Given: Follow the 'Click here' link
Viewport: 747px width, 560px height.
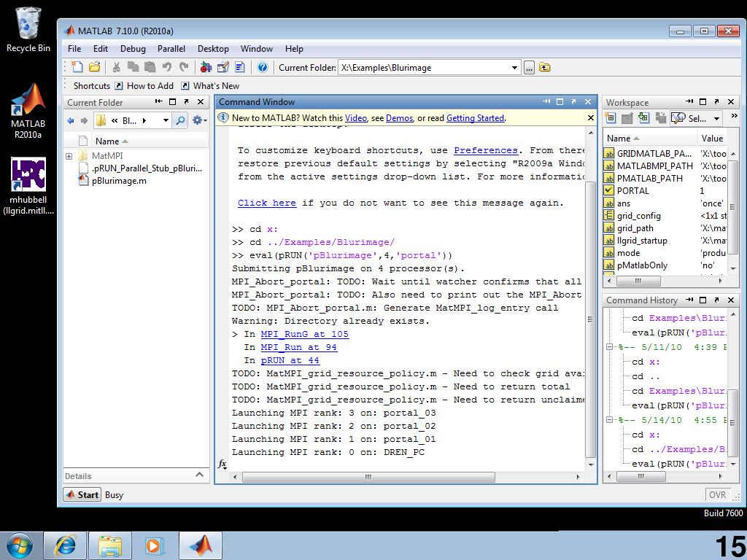Looking at the screenshot, I should (x=267, y=203).
